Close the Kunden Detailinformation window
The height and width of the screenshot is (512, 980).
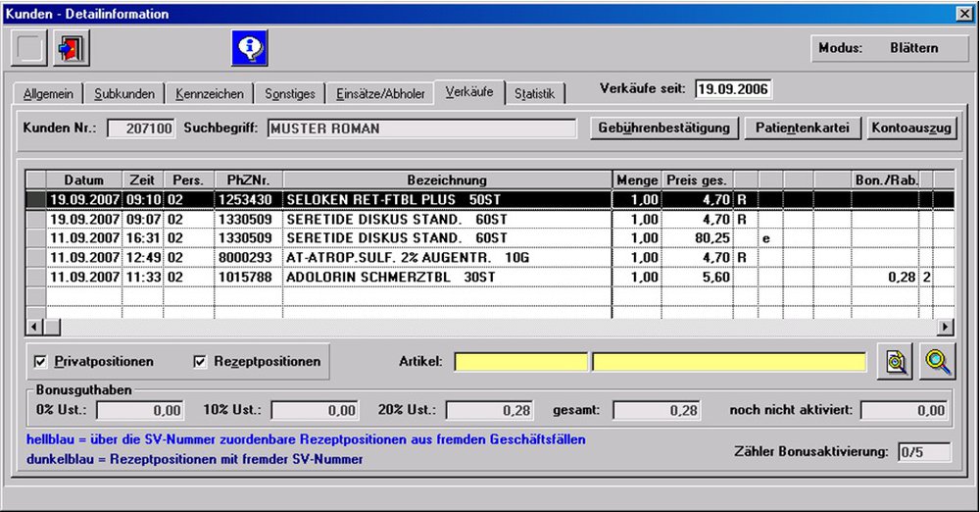pos(964,13)
